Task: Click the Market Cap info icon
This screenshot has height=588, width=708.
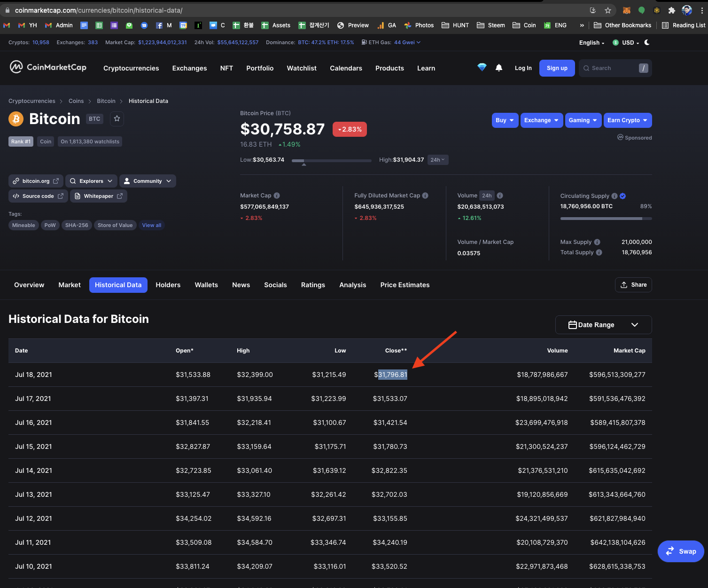Action: tap(277, 196)
